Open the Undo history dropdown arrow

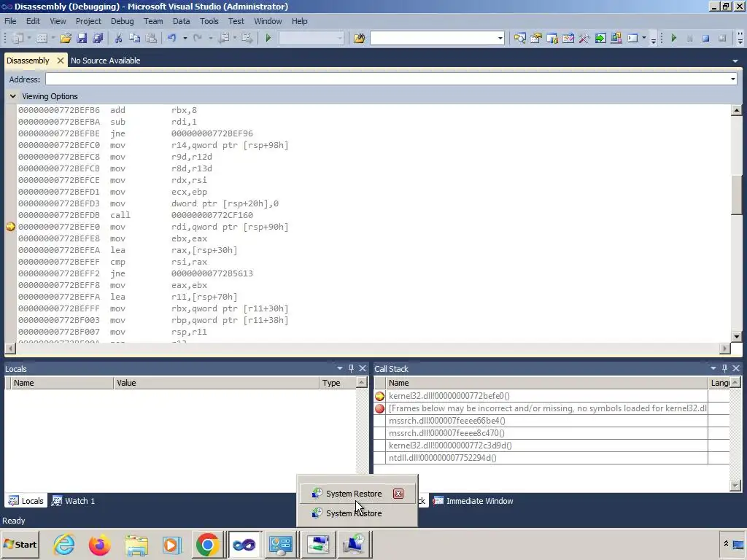185,38
